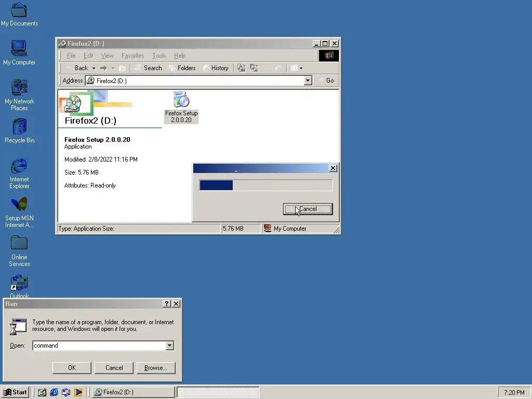532x399 pixels.
Task: Click Show Desktop quick launch icon
Action: click(42, 392)
